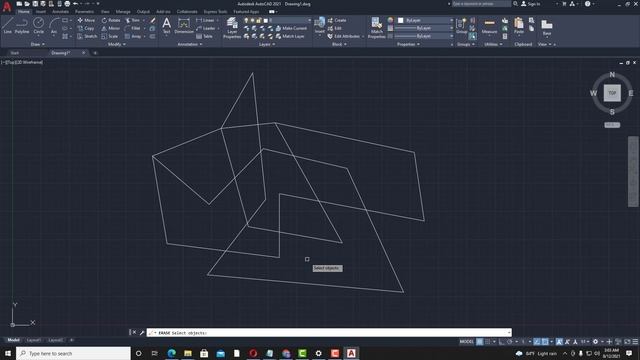Select the Scale command

[109, 36]
